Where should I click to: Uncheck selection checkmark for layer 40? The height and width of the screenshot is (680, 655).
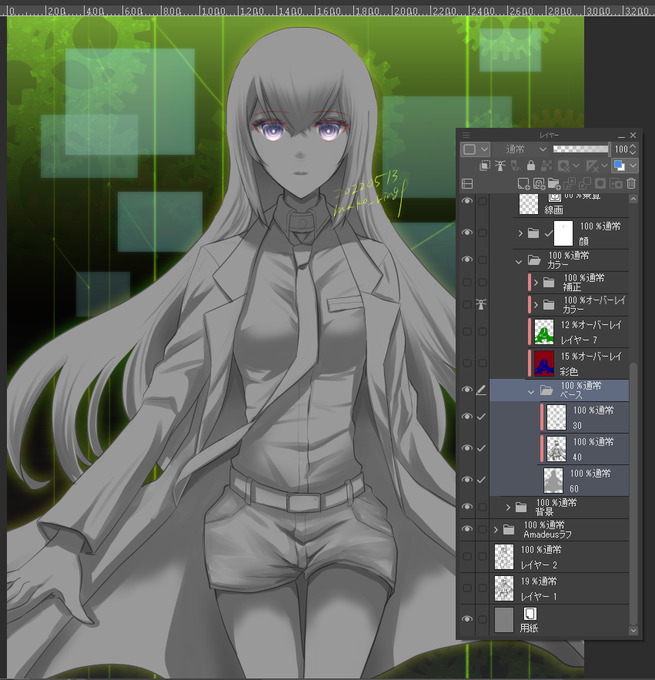(x=481, y=448)
